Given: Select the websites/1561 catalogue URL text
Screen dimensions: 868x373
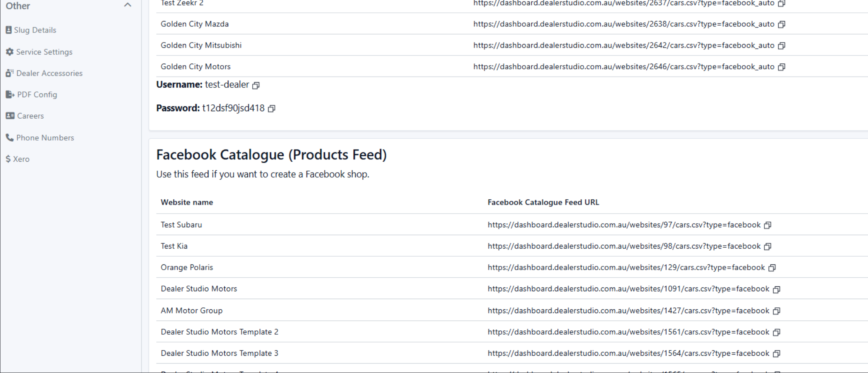Looking at the screenshot, I should (628, 332).
